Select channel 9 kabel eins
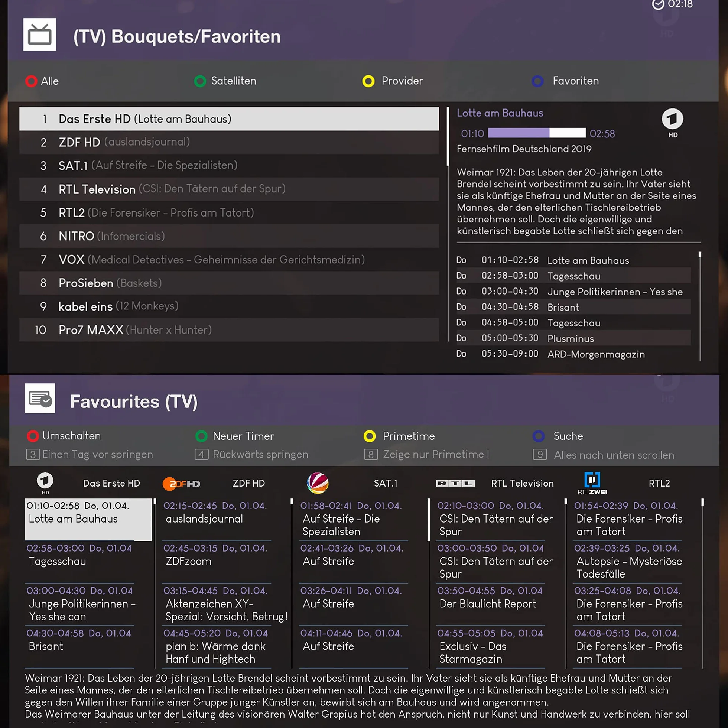 click(x=229, y=306)
